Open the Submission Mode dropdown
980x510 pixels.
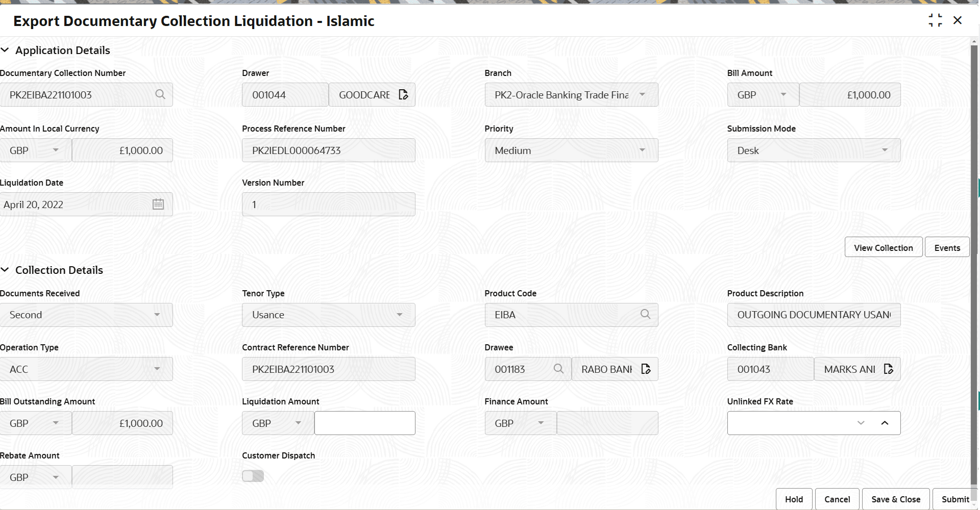885,150
